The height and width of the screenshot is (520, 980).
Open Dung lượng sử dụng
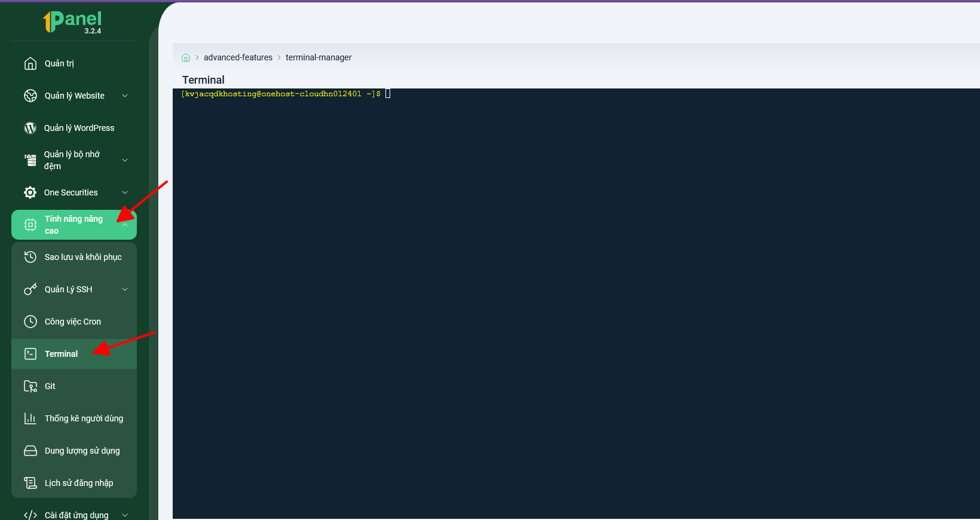click(74, 451)
